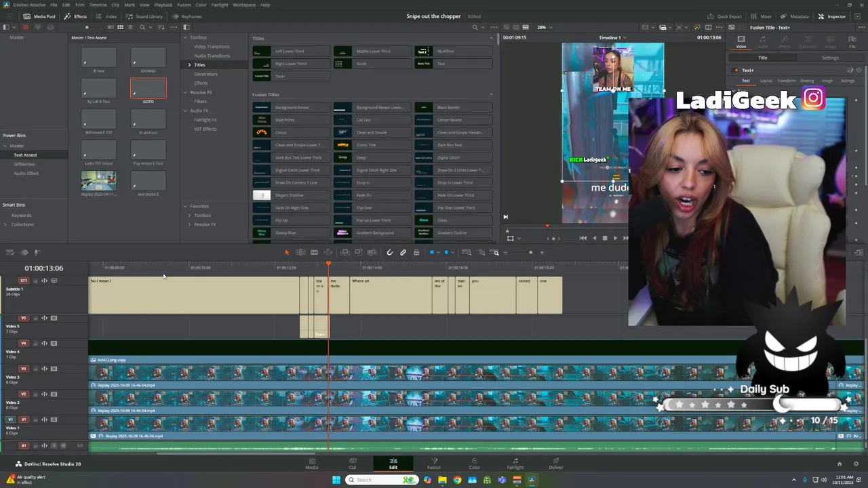
Task: Expand the Audio FX group
Action: (x=186, y=110)
